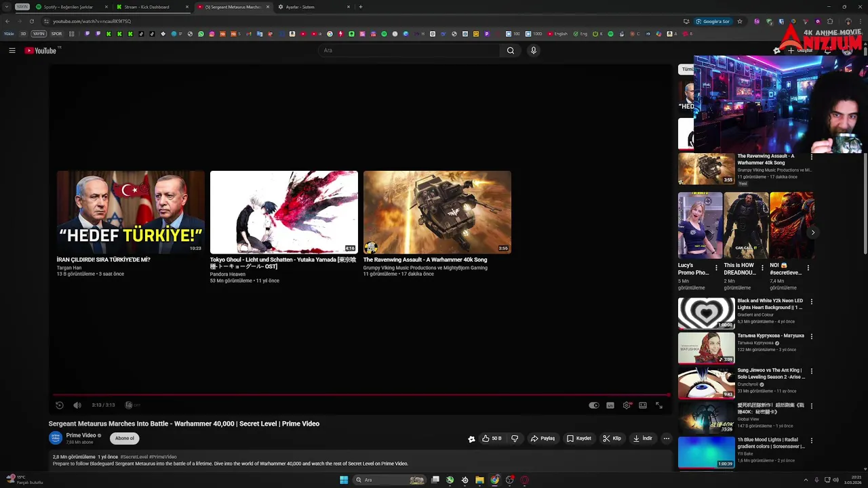
Task: Open options for Sung Jinwoo video
Action: tap(812, 371)
